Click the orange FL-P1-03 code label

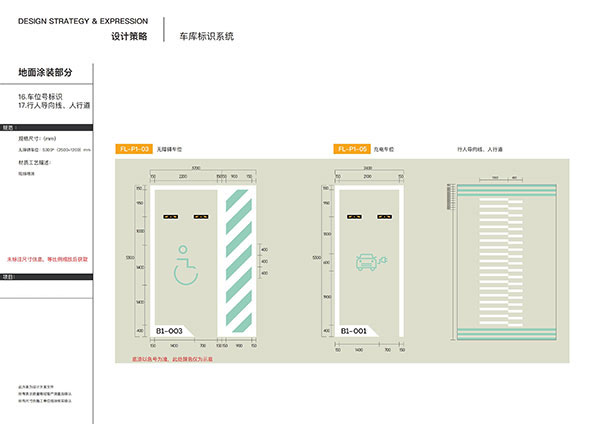[x=134, y=149]
